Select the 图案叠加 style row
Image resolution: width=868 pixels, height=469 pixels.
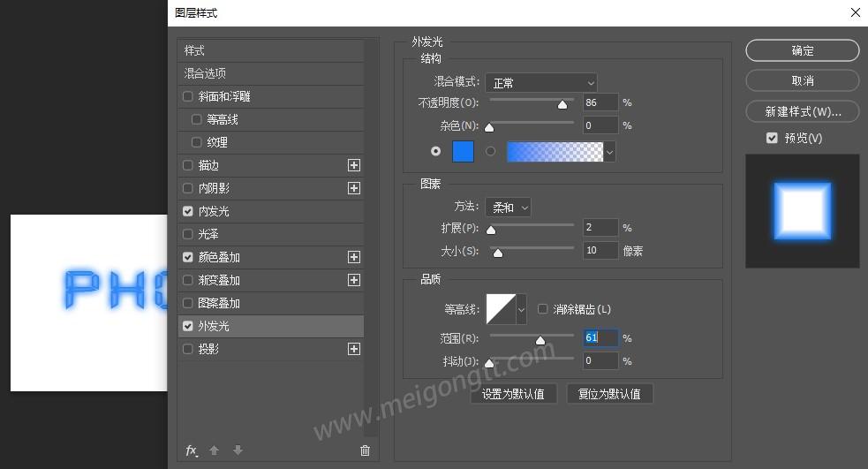coord(270,303)
